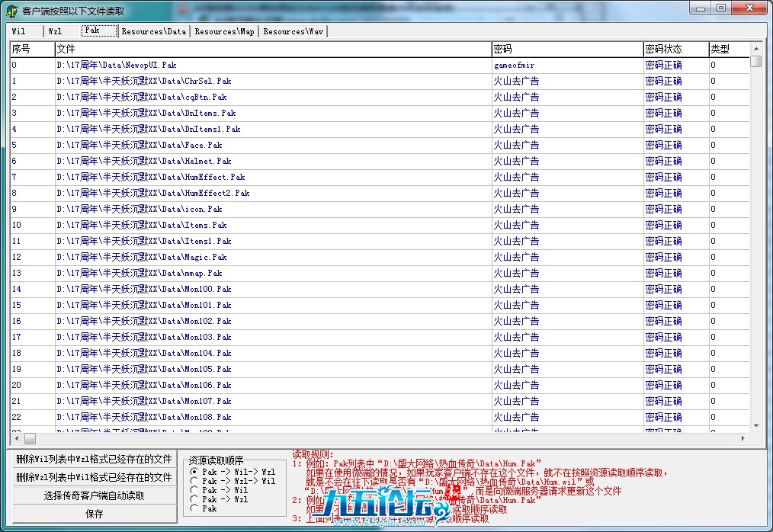The height and width of the screenshot is (532, 773).
Task: Switch to the Wil tab
Action: pyautogui.click(x=20, y=31)
